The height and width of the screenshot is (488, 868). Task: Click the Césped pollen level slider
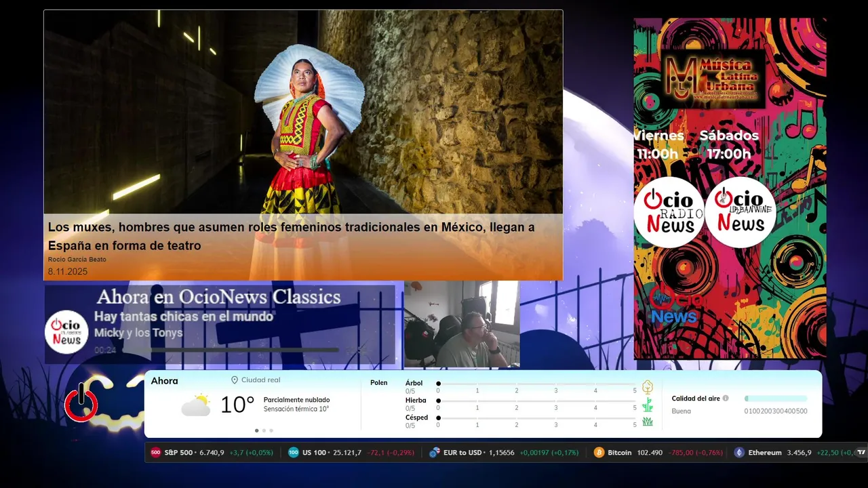pos(536,418)
